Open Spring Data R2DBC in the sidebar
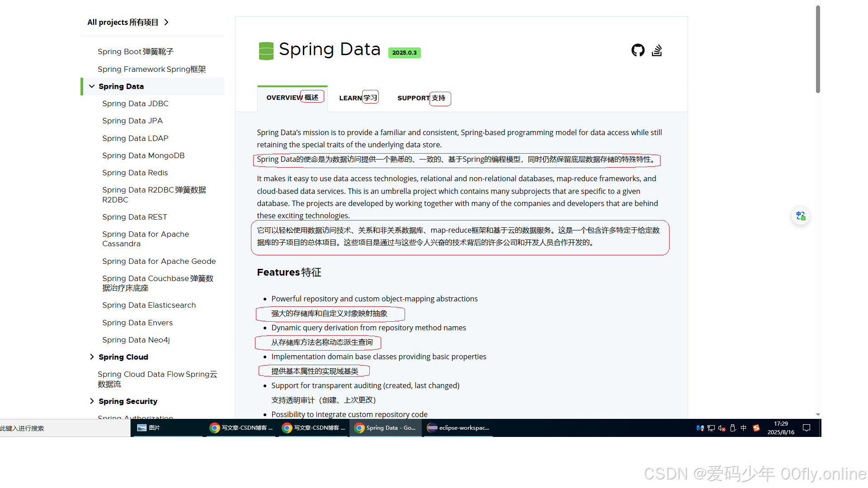This screenshot has width=868, height=488. pyautogui.click(x=154, y=195)
